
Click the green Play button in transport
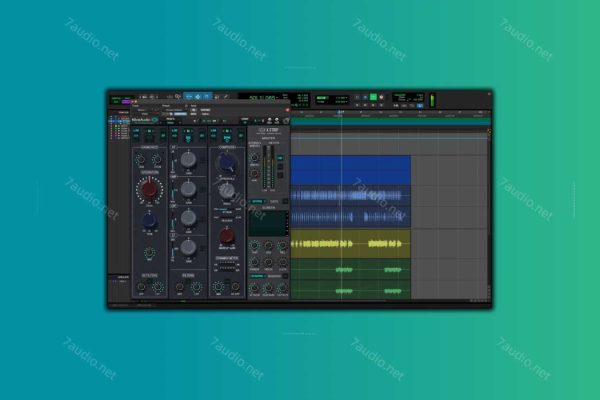(373, 98)
